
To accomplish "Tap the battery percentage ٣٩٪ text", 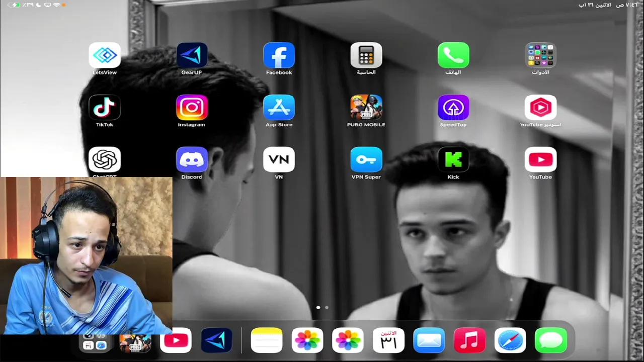I will [x=28, y=5].
